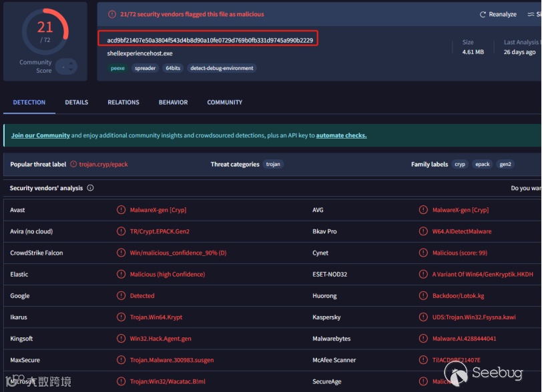Click the trojan threat category chip
The height and width of the screenshot is (392, 542).
[x=273, y=164]
